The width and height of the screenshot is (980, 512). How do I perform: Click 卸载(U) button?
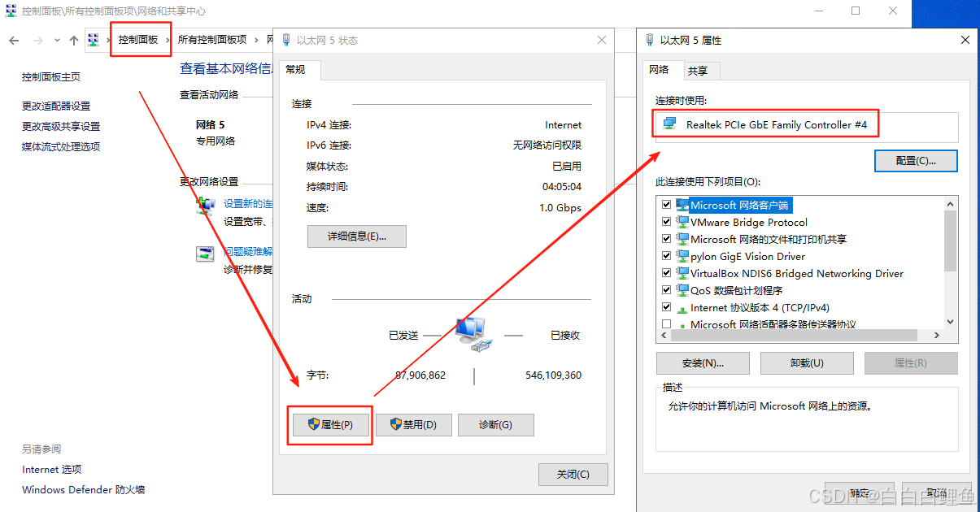pyautogui.click(x=807, y=363)
